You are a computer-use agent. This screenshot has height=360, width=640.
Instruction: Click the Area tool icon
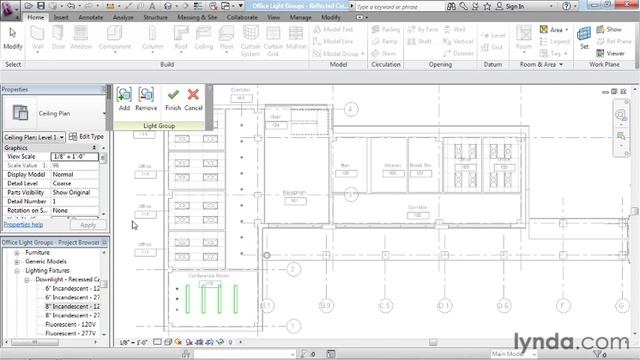544,29
